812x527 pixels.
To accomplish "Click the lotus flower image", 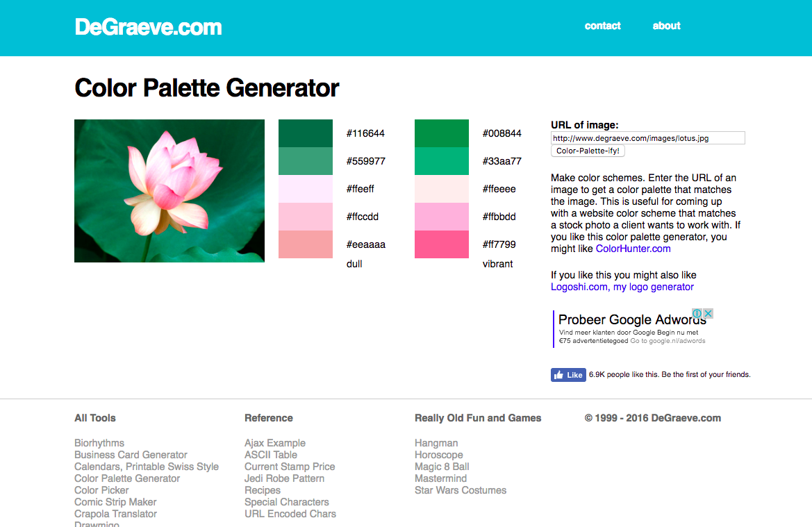I will tap(169, 191).
